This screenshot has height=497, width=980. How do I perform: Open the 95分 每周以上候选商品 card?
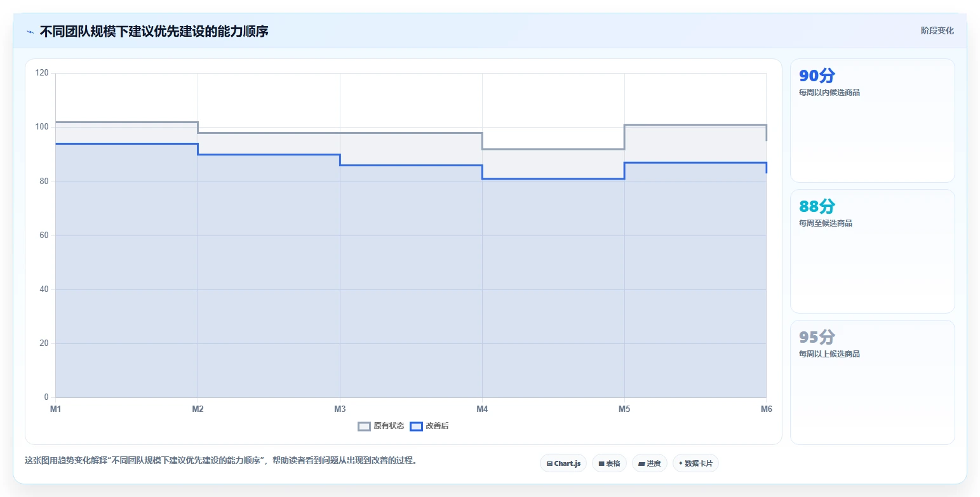[872, 382]
